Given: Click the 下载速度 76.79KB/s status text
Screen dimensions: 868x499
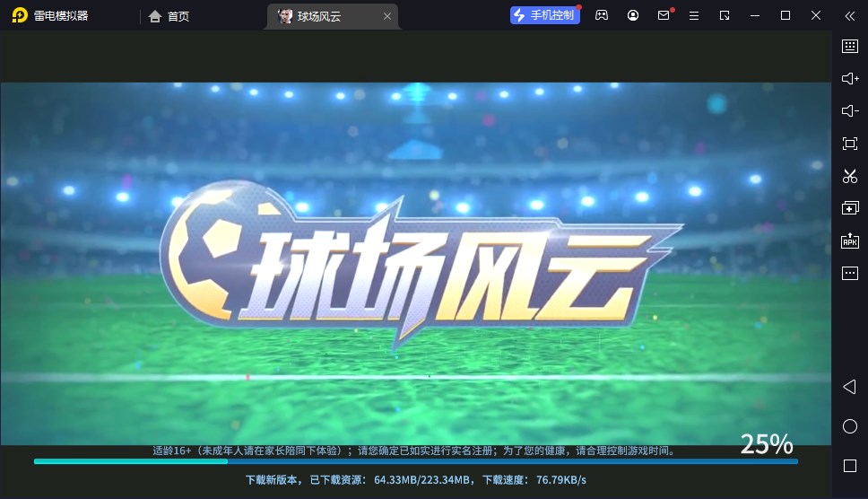Looking at the screenshot, I should click(534, 479).
